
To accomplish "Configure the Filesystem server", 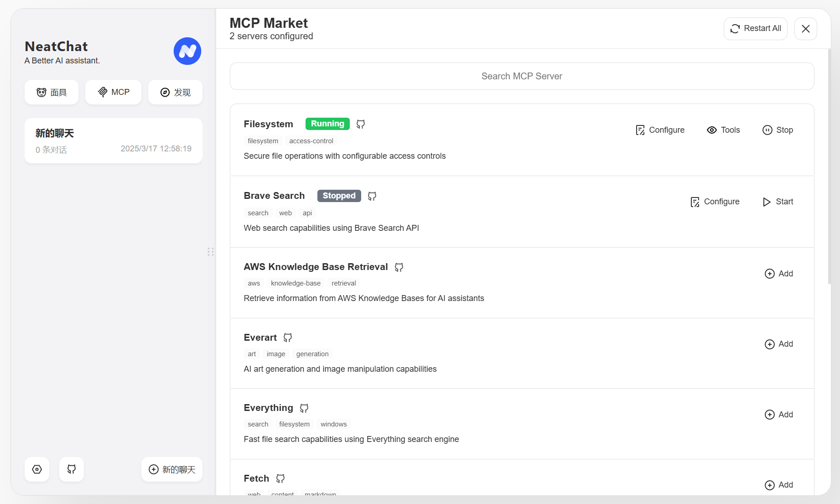I will [660, 130].
